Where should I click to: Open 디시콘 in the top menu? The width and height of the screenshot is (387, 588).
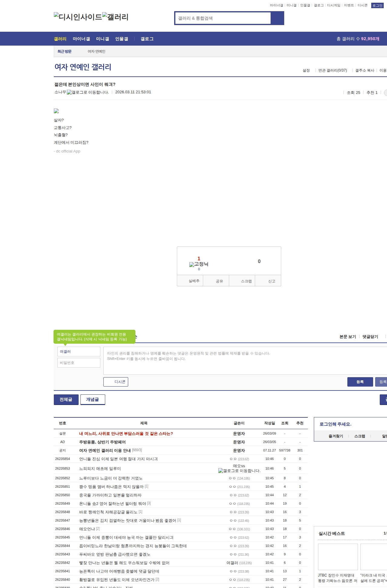click(x=363, y=5)
